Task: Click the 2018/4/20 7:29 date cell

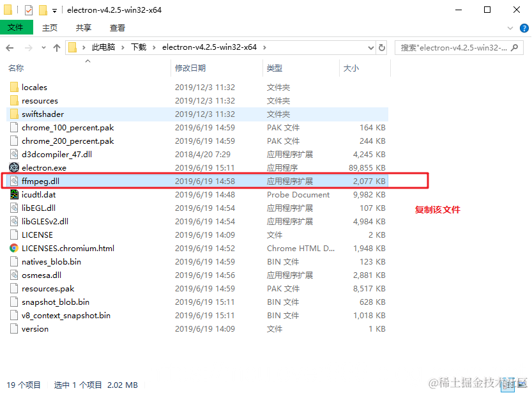Action: pyautogui.click(x=202, y=155)
